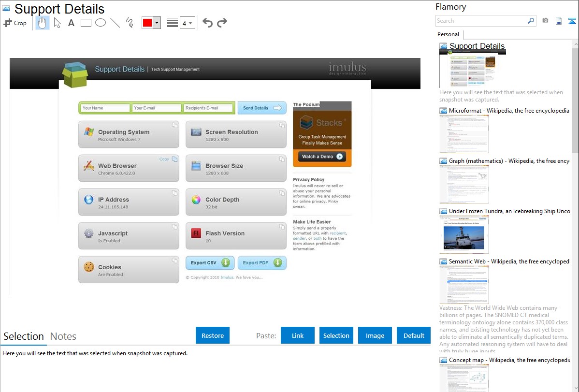579x392 pixels.
Task: Activate the hand pan tool
Action: (42, 23)
